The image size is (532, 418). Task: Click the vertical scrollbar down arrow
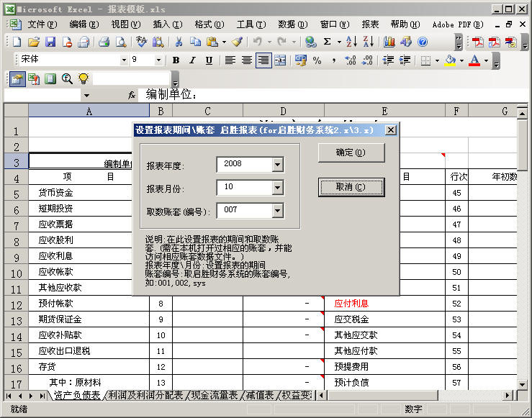pyautogui.click(x=522, y=385)
